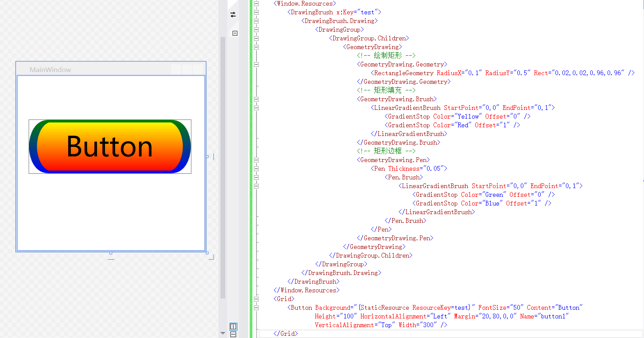
Task: Click the outlining minus box beside Window.Resources
Action: coord(256,3)
